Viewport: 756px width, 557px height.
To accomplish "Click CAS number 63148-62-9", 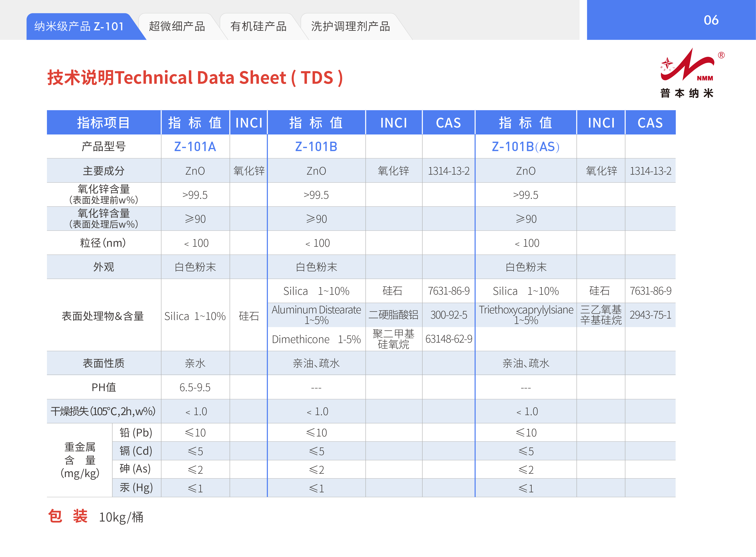I will click(448, 339).
